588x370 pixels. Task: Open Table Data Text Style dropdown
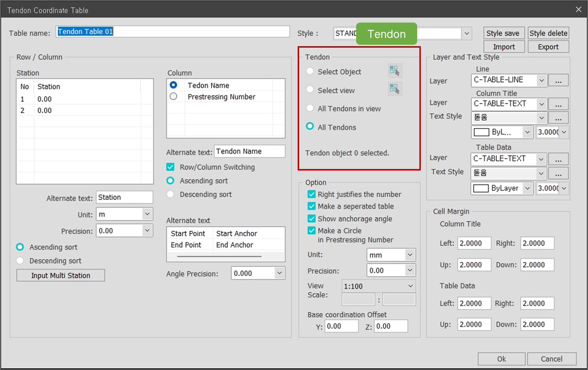pos(541,173)
